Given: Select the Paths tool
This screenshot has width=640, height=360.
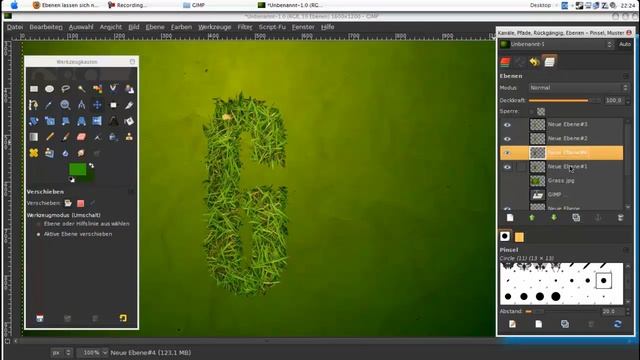Looking at the screenshot, I should click(34, 105).
